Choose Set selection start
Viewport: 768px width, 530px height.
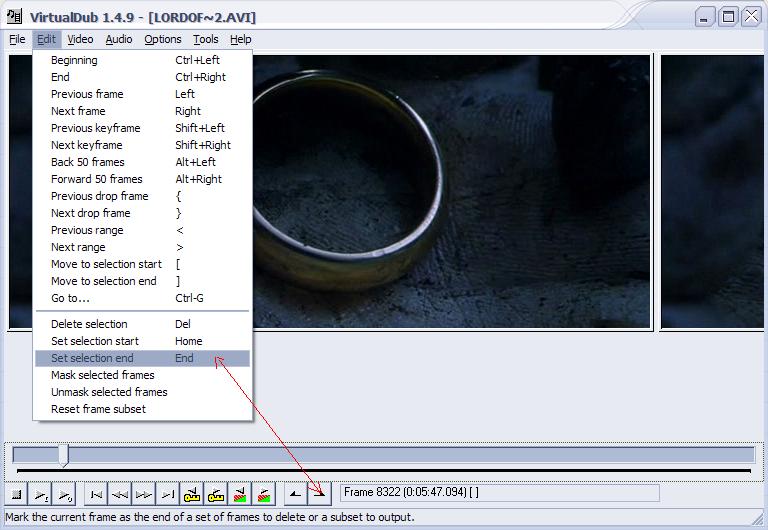point(143,341)
